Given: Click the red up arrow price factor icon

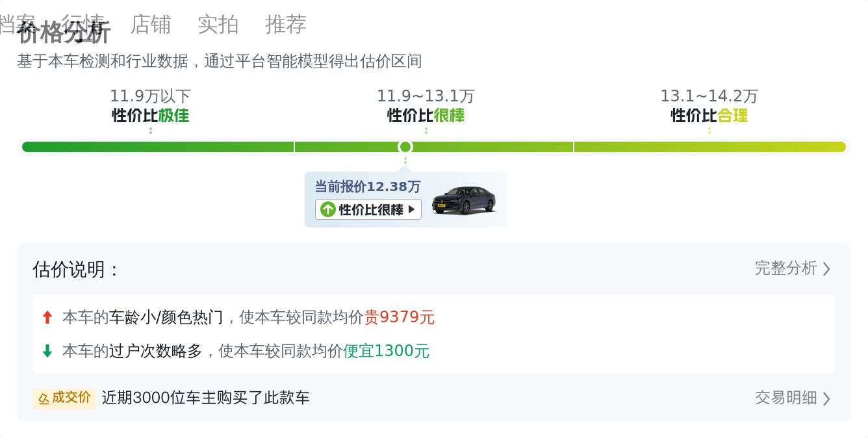Looking at the screenshot, I should [x=47, y=317].
